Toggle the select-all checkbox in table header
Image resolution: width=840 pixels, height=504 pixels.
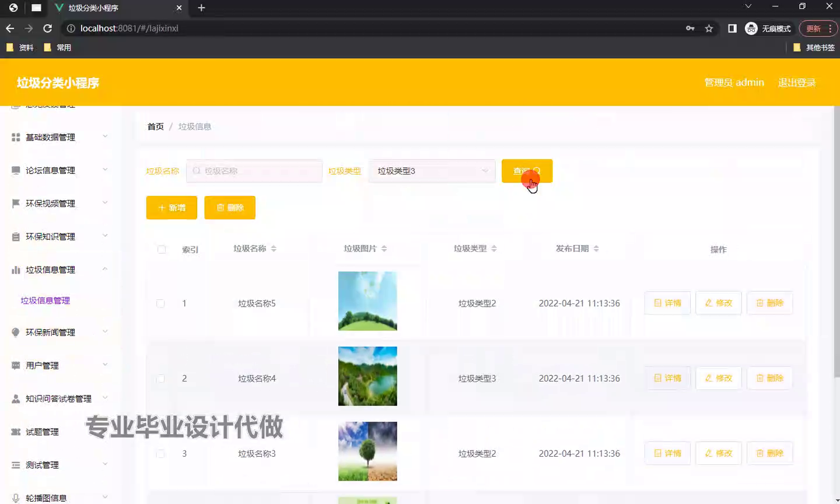click(162, 250)
